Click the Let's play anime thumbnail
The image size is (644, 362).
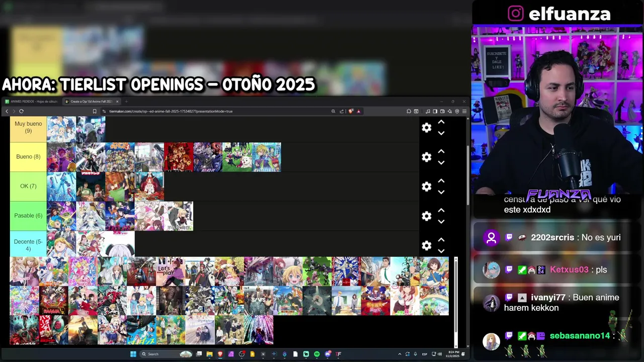click(x=171, y=271)
